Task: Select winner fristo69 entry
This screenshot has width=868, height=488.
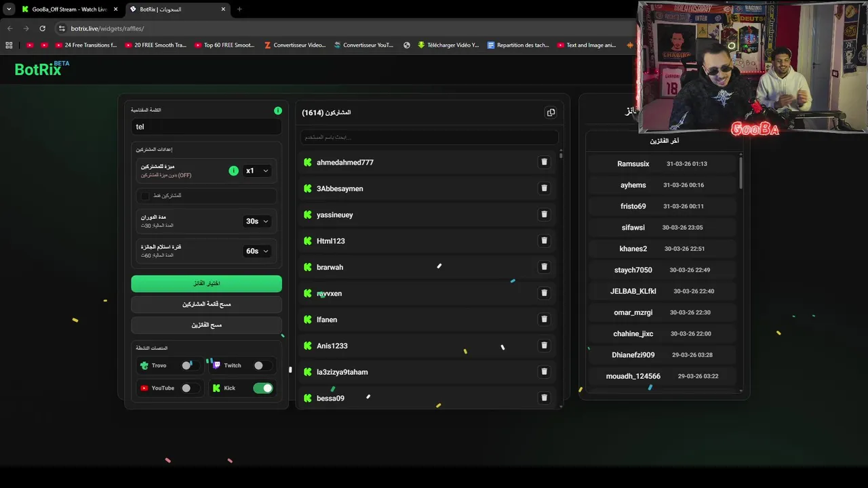Action: pos(663,206)
